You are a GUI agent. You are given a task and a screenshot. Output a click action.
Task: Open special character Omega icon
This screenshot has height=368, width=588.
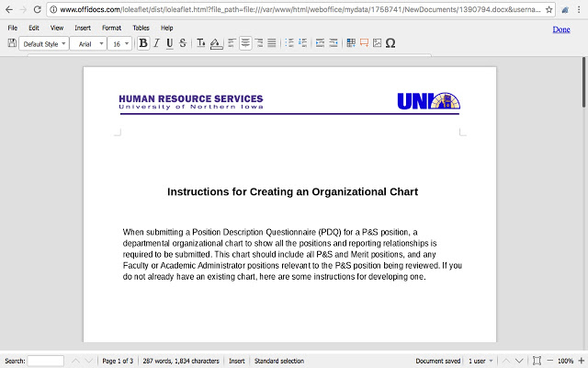tap(390, 43)
